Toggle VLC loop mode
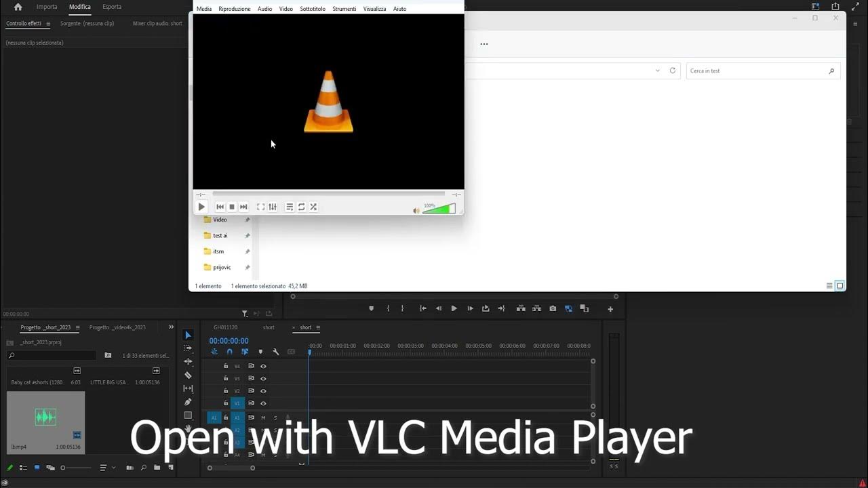Image resolution: width=868 pixels, height=488 pixels. tap(302, 207)
